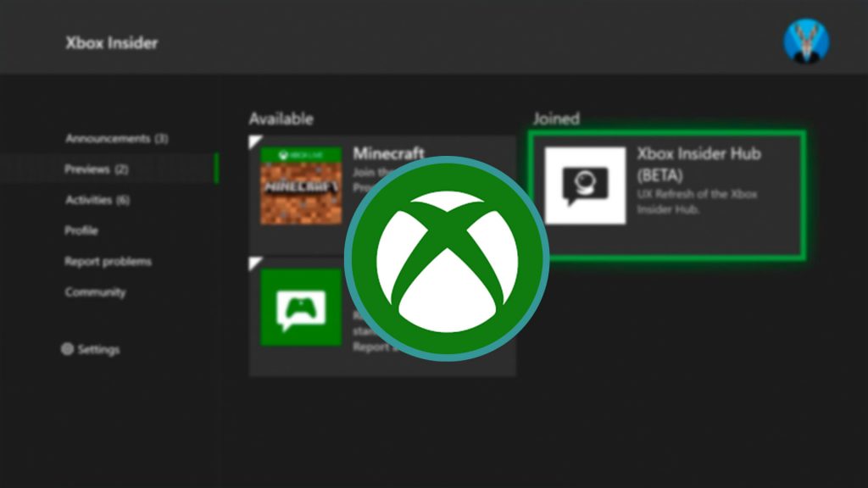Navigate to the Community section
The height and width of the screenshot is (488, 868).
95,292
